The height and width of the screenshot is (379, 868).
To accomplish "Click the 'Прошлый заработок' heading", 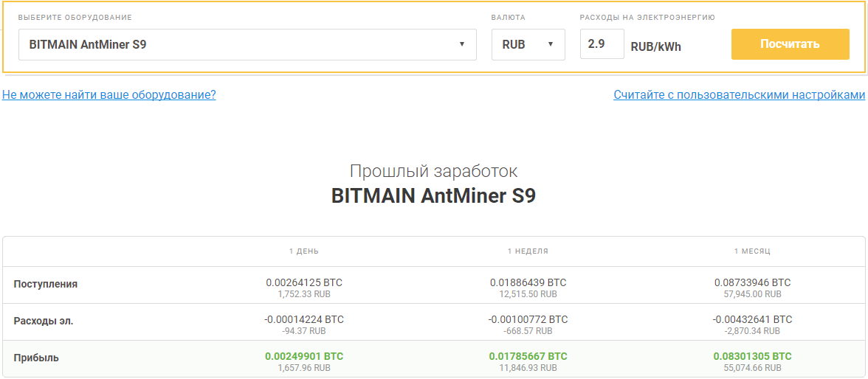I will pyautogui.click(x=433, y=171).
